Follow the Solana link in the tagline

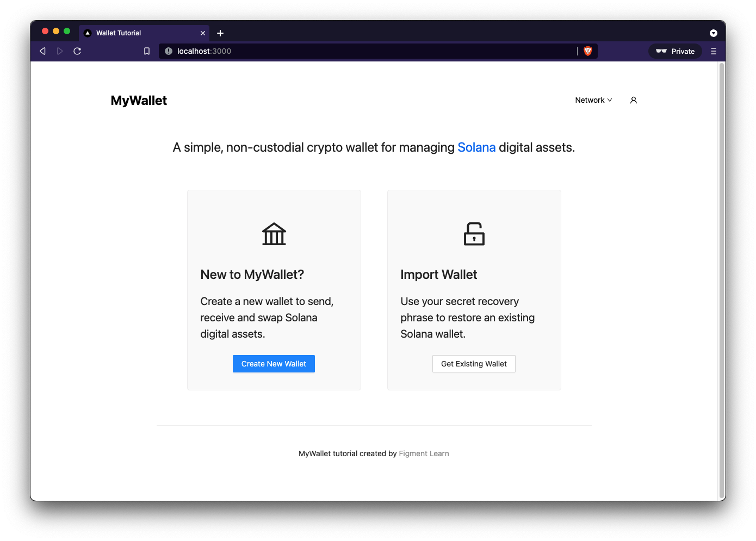click(476, 147)
